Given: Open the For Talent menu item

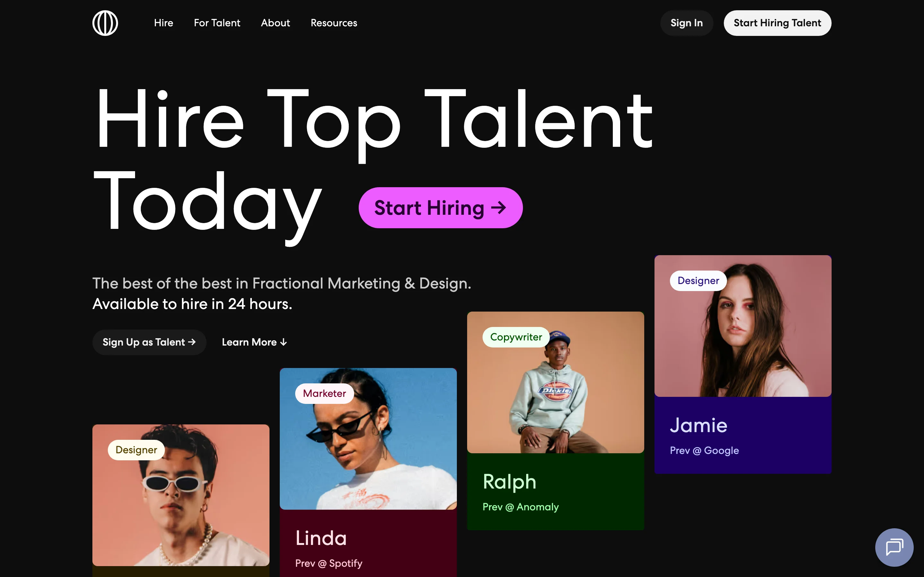Looking at the screenshot, I should point(217,23).
